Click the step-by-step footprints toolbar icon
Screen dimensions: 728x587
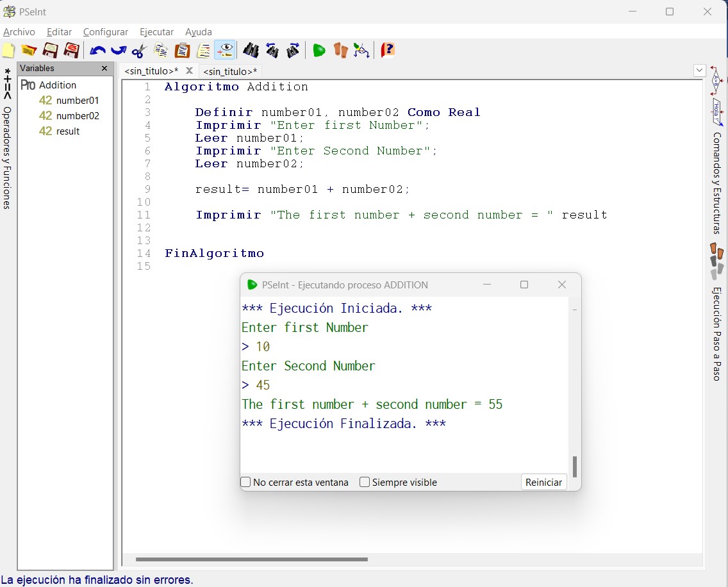click(340, 50)
